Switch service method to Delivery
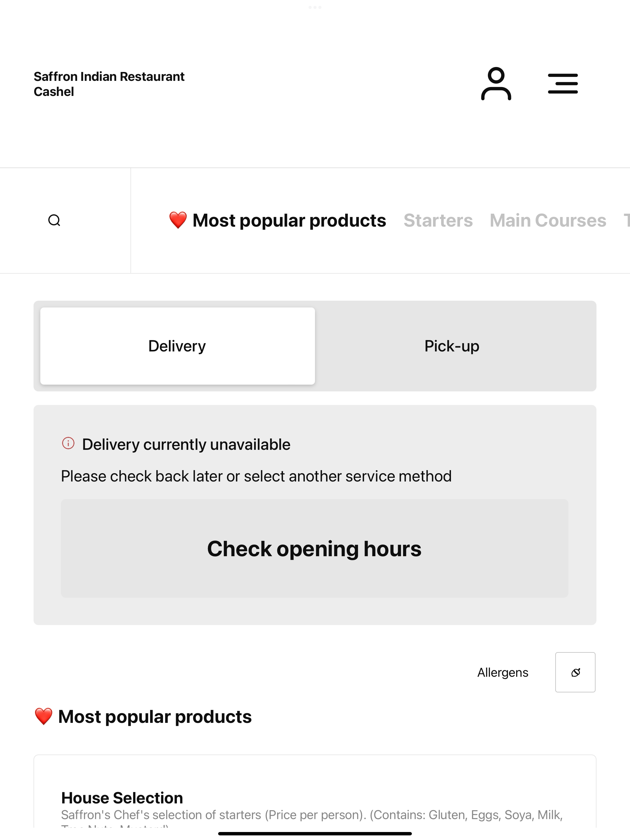This screenshot has height=840, width=630. click(x=177, y=346)
